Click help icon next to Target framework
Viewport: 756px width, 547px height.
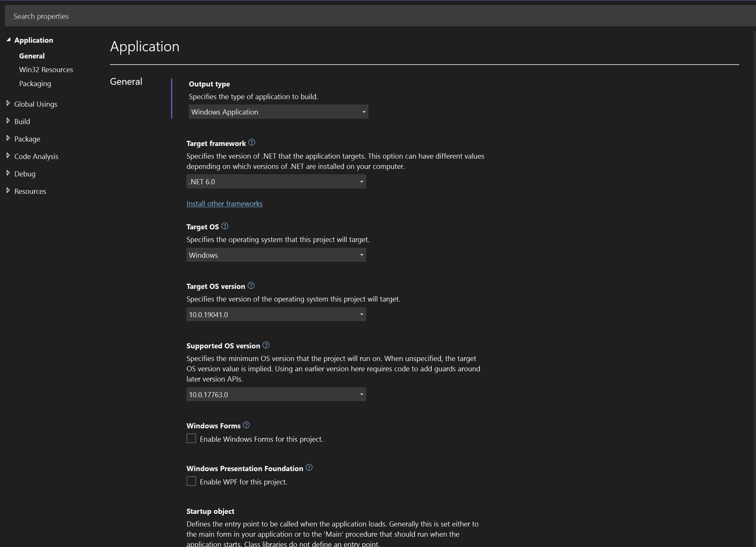(x=252, y=143)
